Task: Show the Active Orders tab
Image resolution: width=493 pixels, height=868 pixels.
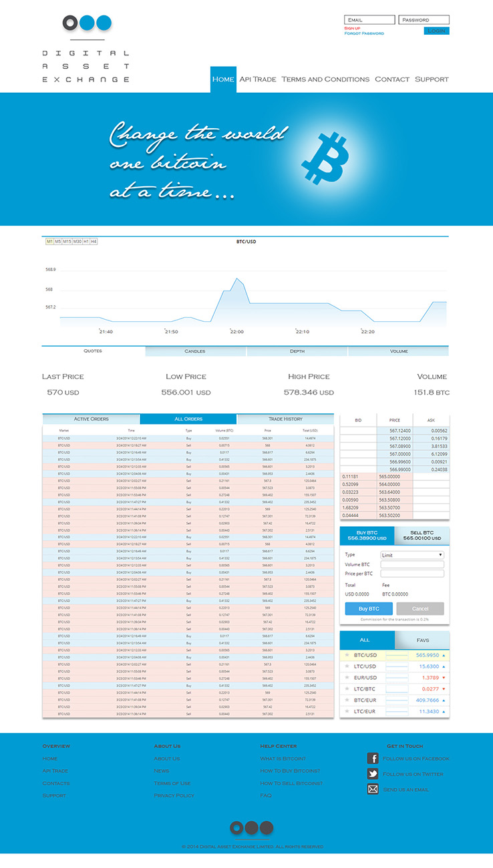Action: pos(91,419)
